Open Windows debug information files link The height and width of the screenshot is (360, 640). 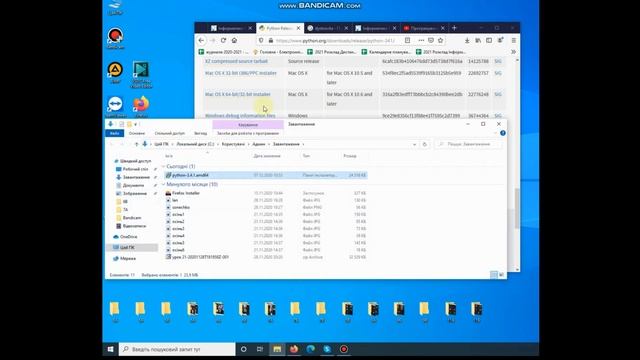click(240, 116)
